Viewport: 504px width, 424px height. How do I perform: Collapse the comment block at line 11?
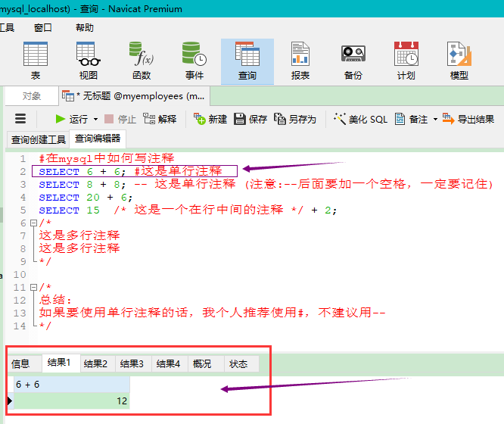pos(33,287)
